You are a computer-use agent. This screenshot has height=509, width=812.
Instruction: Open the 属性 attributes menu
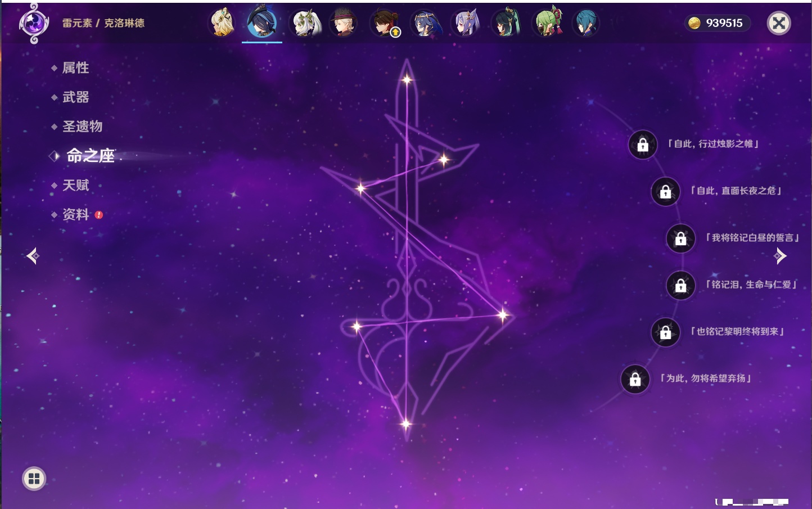pos(75,68)
